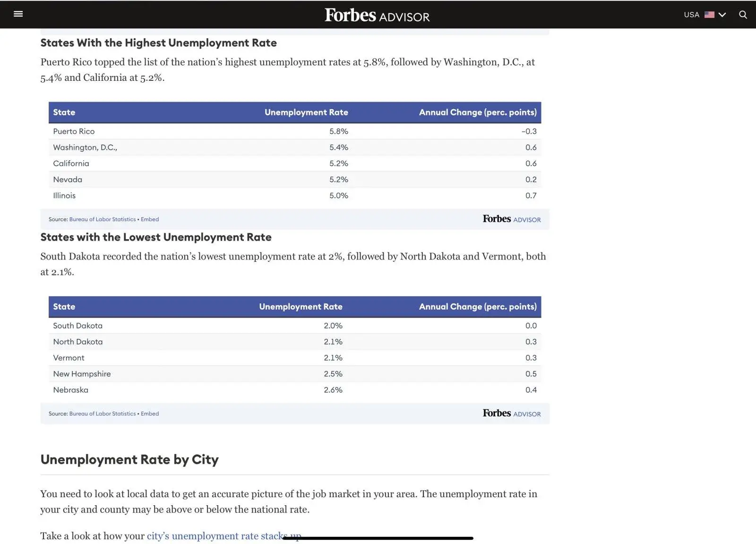This screenshot has width=756, height=544.
Task: Select the South Dakota table cell
Action: click(x=77, y=326)
